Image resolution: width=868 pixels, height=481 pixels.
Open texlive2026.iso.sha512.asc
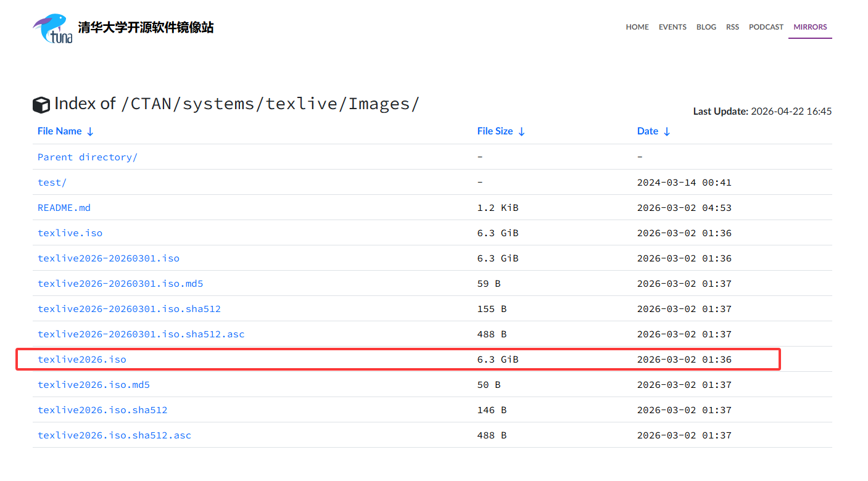(x=115, y=435)
